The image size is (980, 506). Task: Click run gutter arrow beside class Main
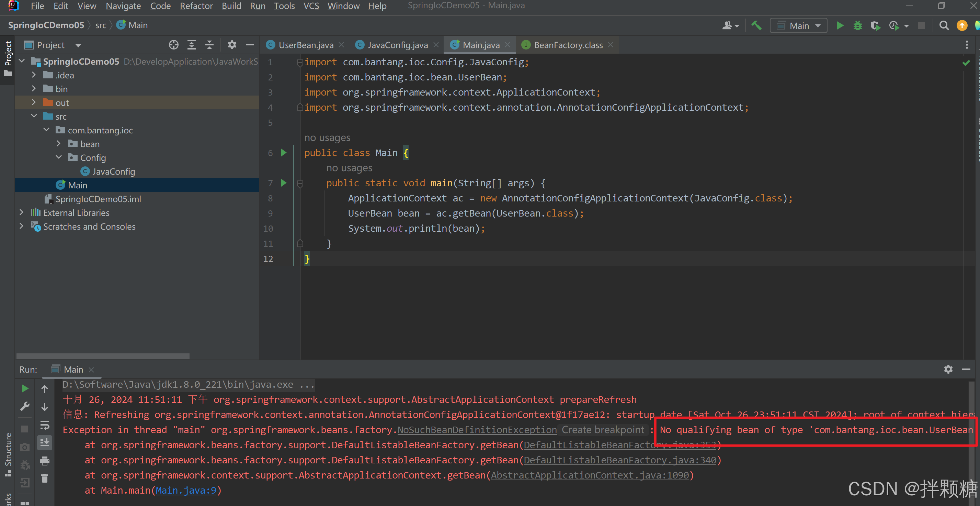tap(283, 153)
